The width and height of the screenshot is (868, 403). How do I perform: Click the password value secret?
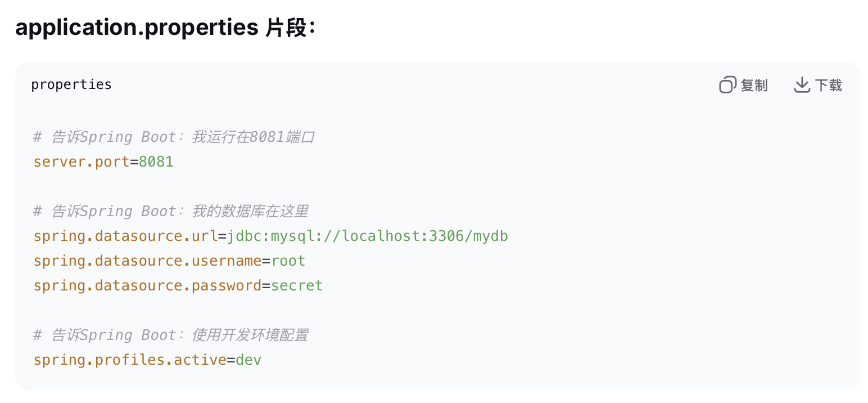(x=297, y=285)
